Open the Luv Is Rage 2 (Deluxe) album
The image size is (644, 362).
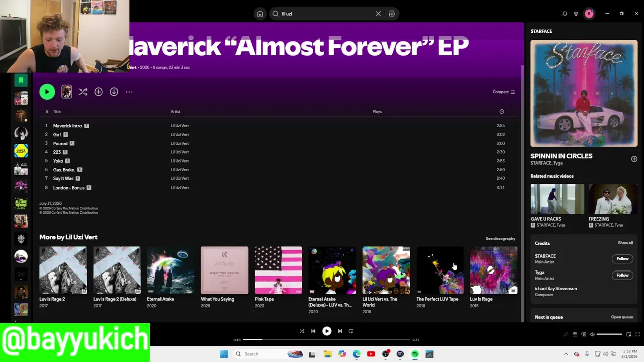click(x=117, y=270)
